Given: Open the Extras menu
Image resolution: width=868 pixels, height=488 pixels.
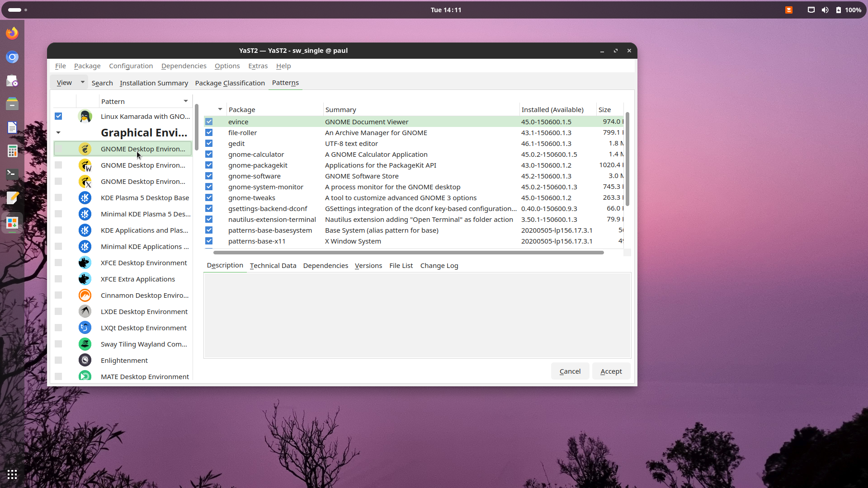Looking at the screenshot, I should [258, 66].
